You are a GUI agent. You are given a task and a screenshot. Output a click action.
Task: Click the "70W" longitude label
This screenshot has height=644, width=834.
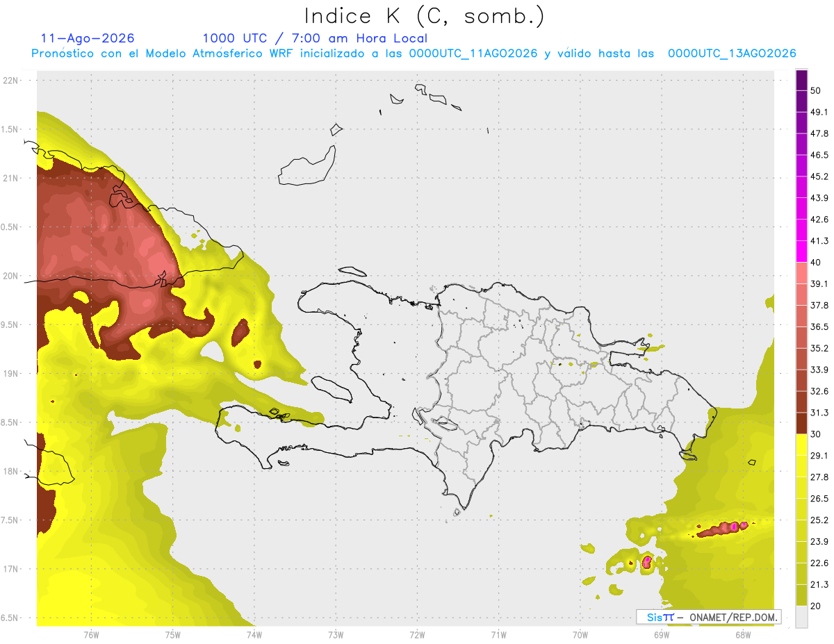(x=580, y=634)
